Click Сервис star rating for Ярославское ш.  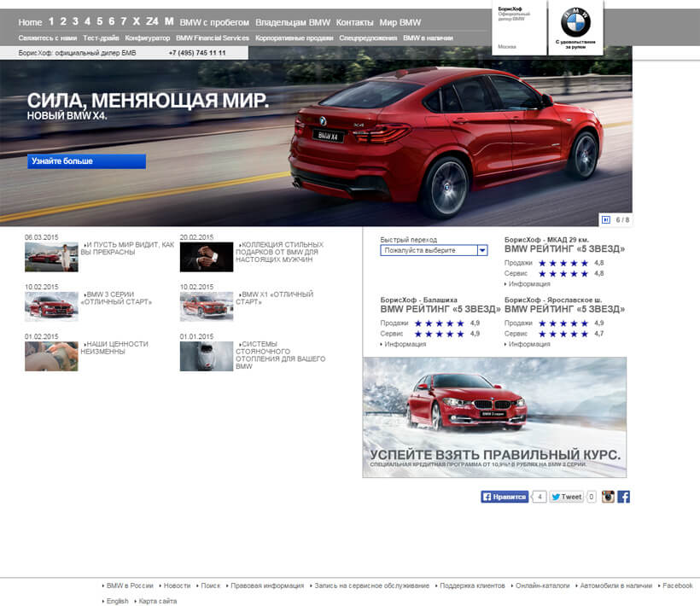click(563, 334)
